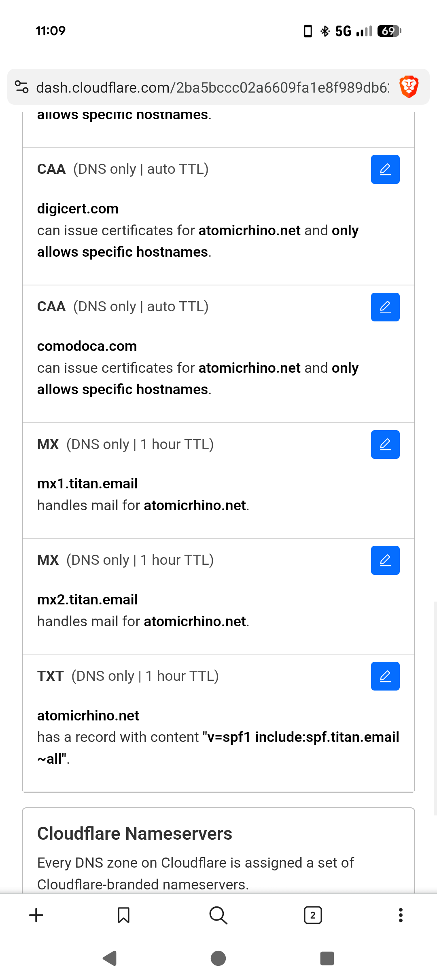Edit the mx2.titan.email MX record
The image size is (437, 980).
pyautogui.click(x=385, y=560)
